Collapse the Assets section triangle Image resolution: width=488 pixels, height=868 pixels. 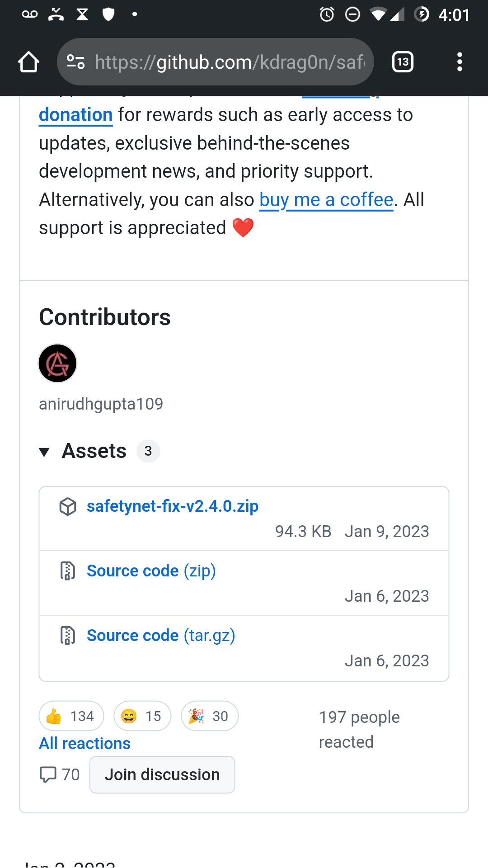point(44,452)
